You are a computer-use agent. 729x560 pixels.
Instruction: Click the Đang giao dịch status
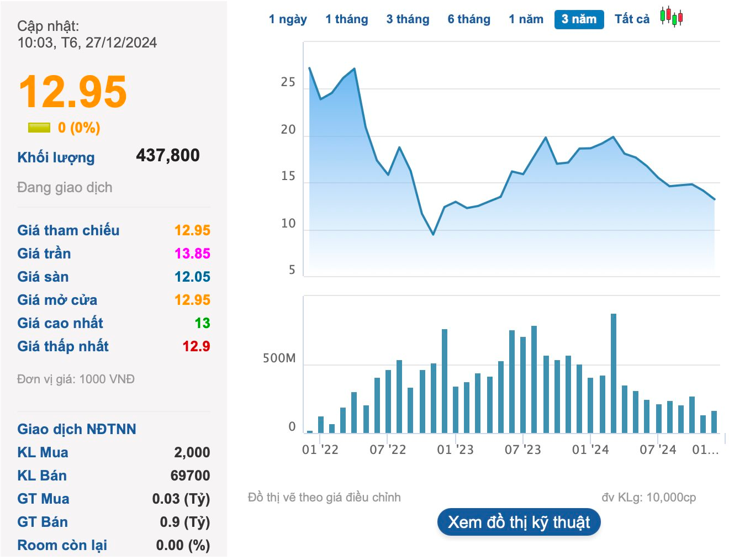tap(65, 187)
